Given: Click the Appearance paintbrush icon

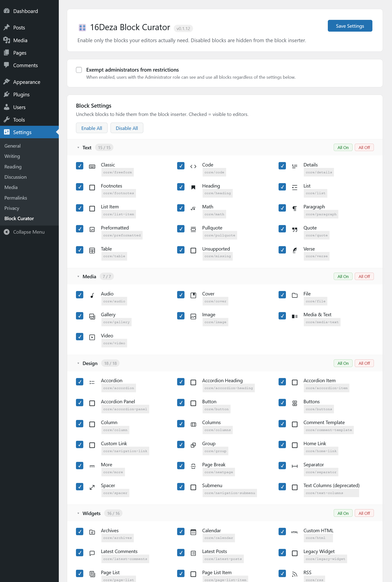Looking at the screenshot, I should (x=7, y=82).
